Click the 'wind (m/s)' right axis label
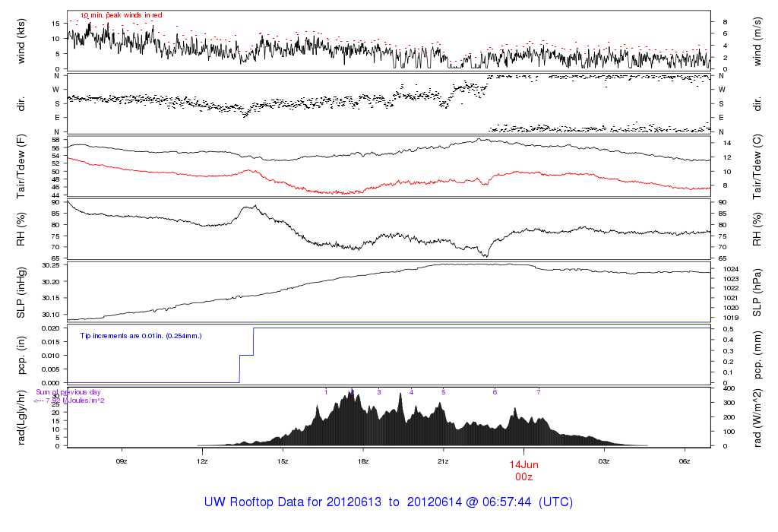This screenshot has width=778, height=532. click(x=757, y=41)
